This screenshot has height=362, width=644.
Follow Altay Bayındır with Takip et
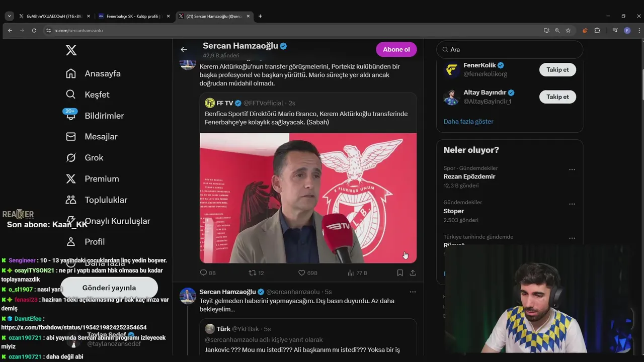pos(557,97)
